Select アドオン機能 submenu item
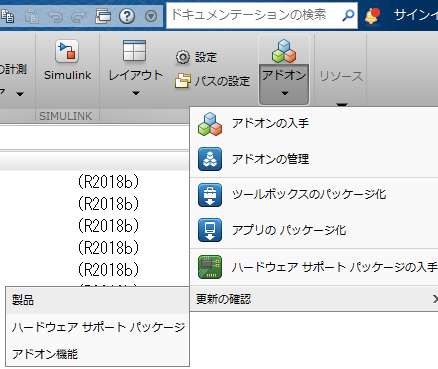Viewport: 438px width, 369px height. (97, 354)
